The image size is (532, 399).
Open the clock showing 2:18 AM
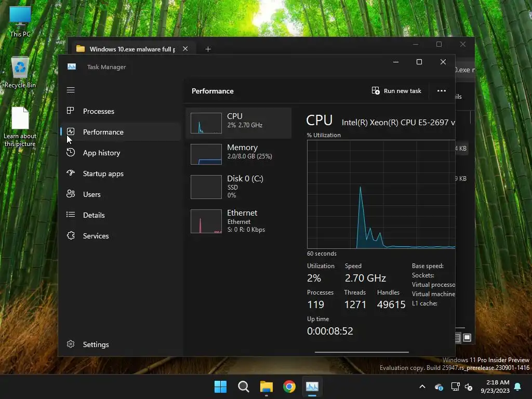pos(495,387)
